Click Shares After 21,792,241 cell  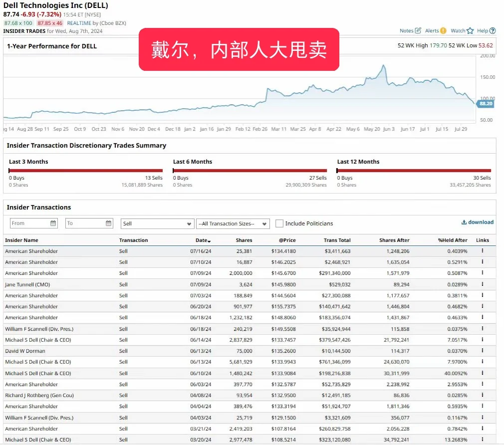tap(396, 340)
